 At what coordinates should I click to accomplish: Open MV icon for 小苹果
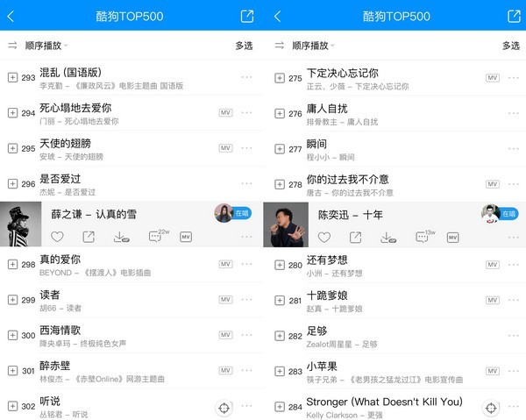pyautogui.click(x=493, y=371)
